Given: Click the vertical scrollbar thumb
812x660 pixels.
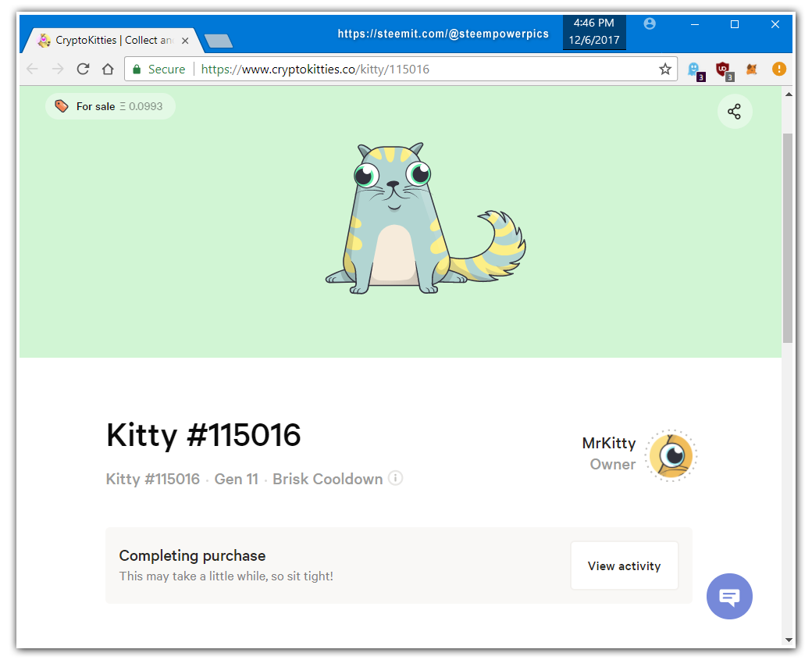Looking at the screenshot, I should [x=788, y=237].
